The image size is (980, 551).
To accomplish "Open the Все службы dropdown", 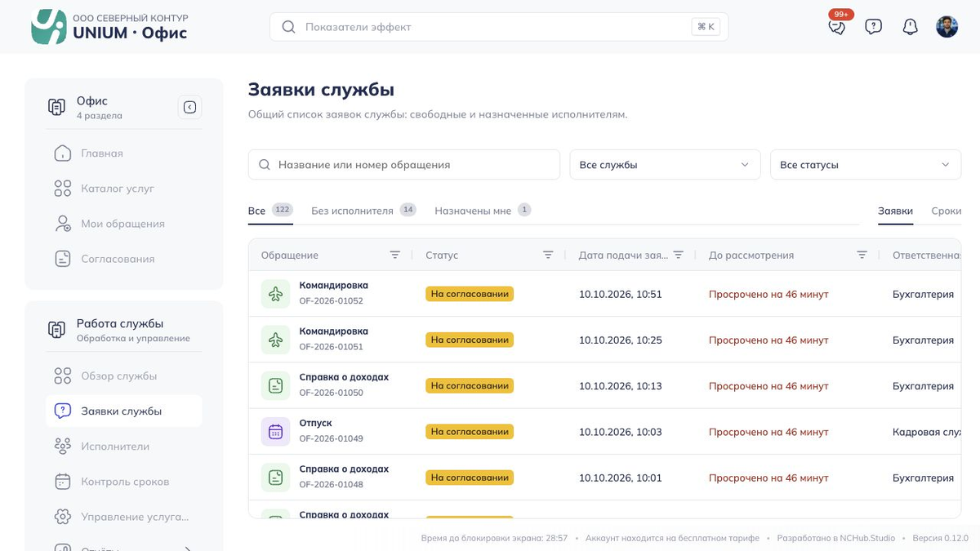I will click(665, 165).
